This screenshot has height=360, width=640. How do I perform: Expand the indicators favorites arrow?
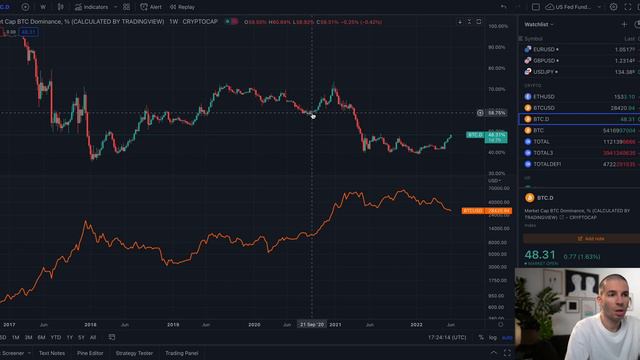[116, 7]
